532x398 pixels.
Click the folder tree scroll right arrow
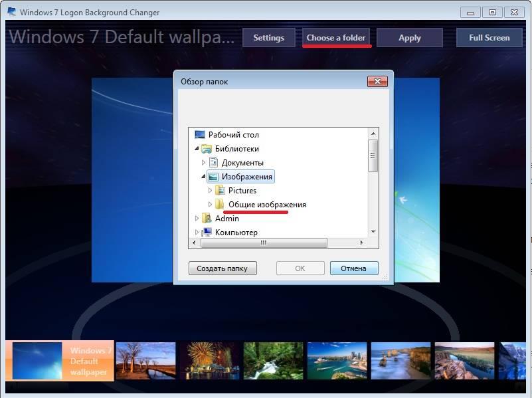point(362,243)
